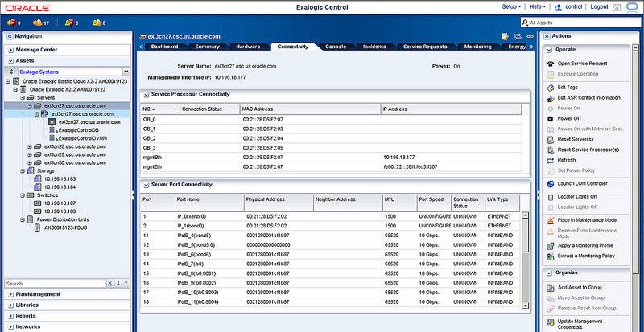Viewport: 644px width, 332px height.
Task: Collapse the Storage tree node
Action: 23,170
